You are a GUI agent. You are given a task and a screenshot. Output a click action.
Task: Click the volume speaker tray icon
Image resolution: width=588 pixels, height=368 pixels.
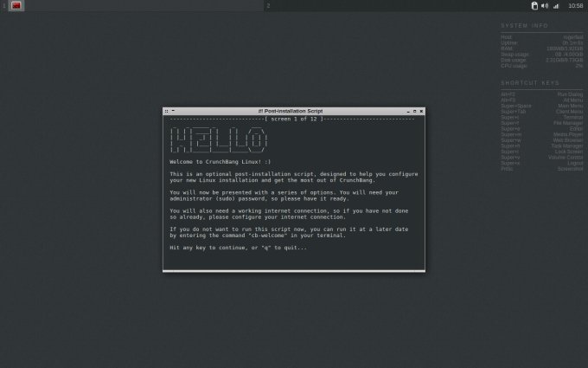[x=545, y=6]
